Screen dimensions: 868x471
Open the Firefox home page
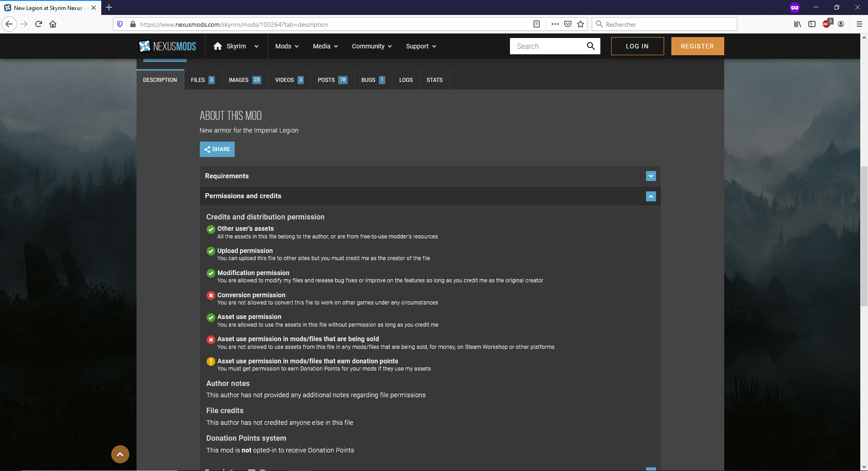coord(53,24)
